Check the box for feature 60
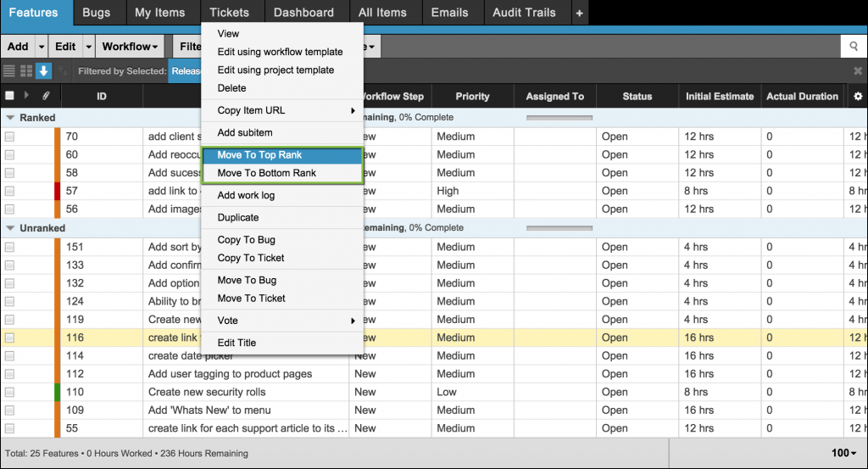 point(9,155)
